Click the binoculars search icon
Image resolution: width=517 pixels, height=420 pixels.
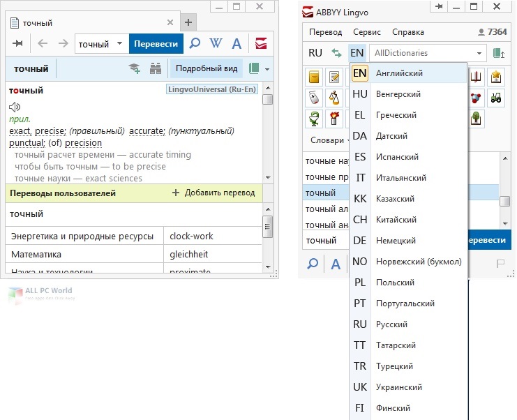pos(156,68)
